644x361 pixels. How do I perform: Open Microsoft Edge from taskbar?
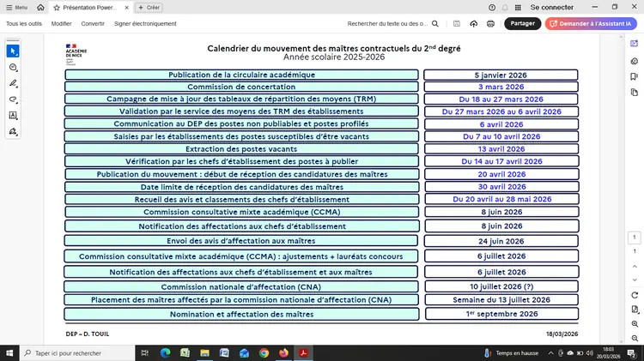(165, 352)
